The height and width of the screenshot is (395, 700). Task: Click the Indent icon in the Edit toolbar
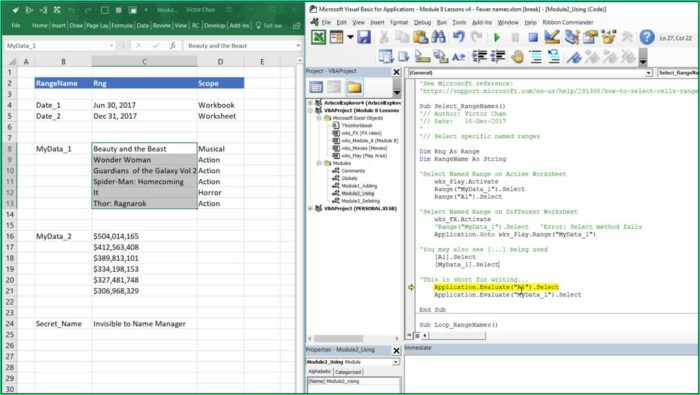479,57
